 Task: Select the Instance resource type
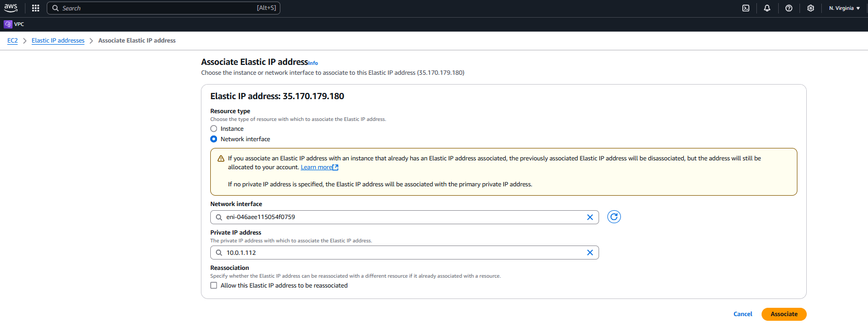(x=214, y=129)
